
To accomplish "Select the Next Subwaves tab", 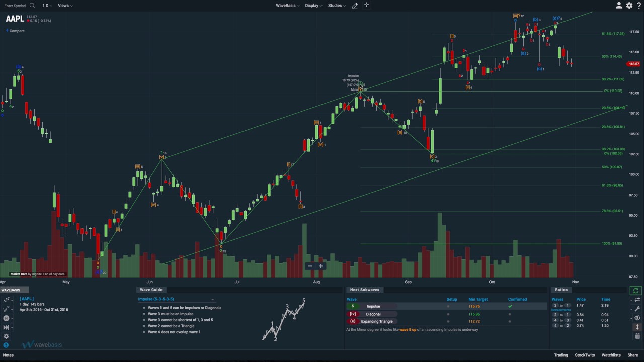I will coord(365,290).
